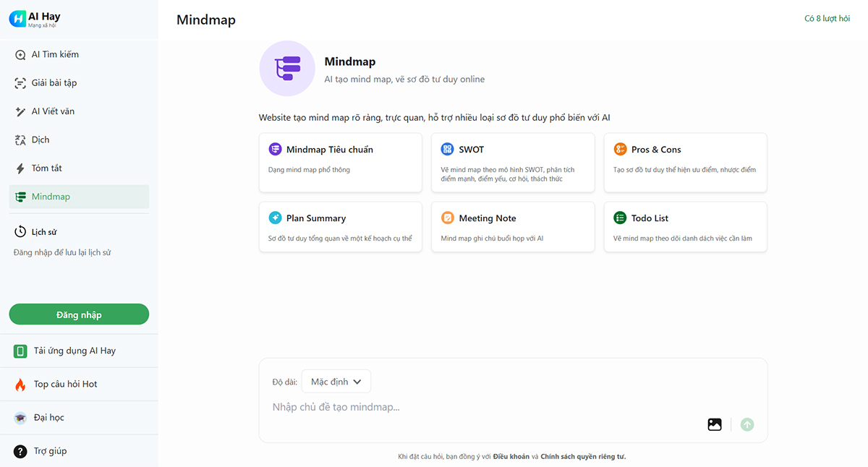
Task: Click the Dịch translate icon
Action: coord(20,140)
